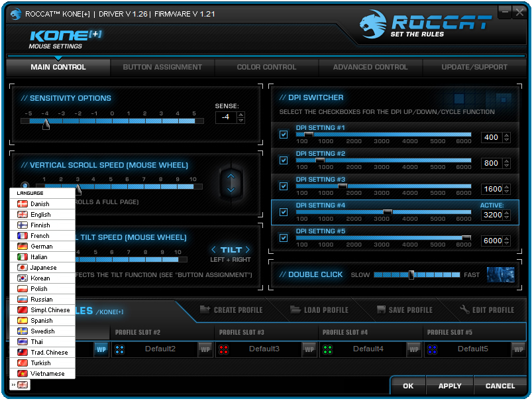The height and width of the screenshot is (401, 532).
Task: Toggle WP button for Default3 profile
Action: (309, 349)
